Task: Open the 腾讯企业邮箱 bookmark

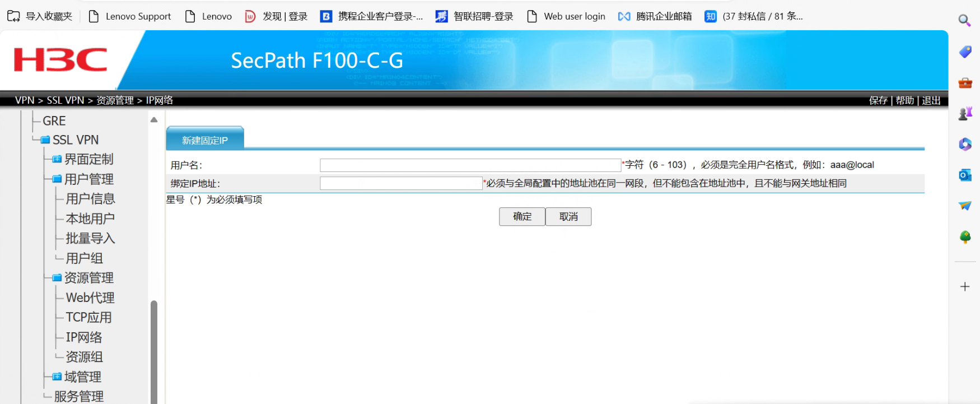Action: click(x=655, y=16)
